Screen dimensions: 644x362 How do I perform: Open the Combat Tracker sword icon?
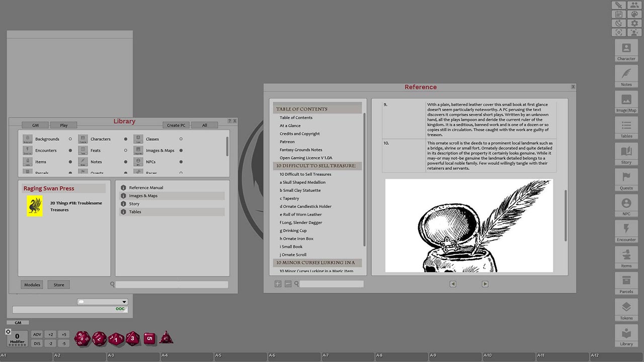[x=618, y=5]
